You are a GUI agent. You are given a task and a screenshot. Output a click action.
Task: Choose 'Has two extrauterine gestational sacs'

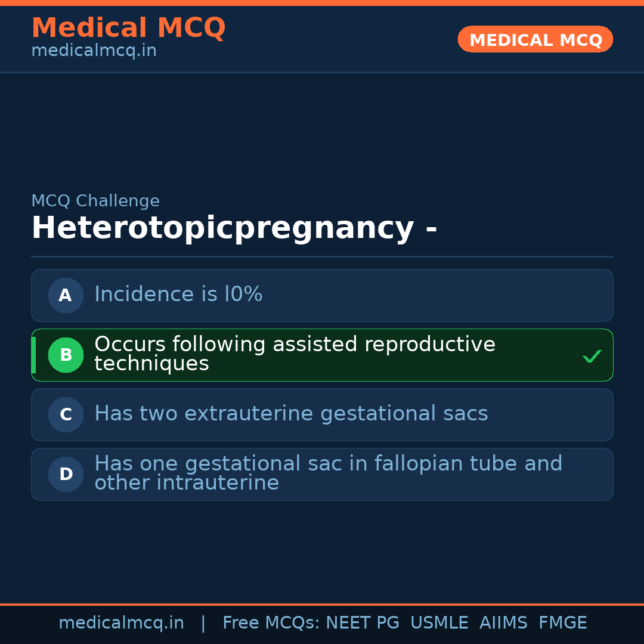291,414
